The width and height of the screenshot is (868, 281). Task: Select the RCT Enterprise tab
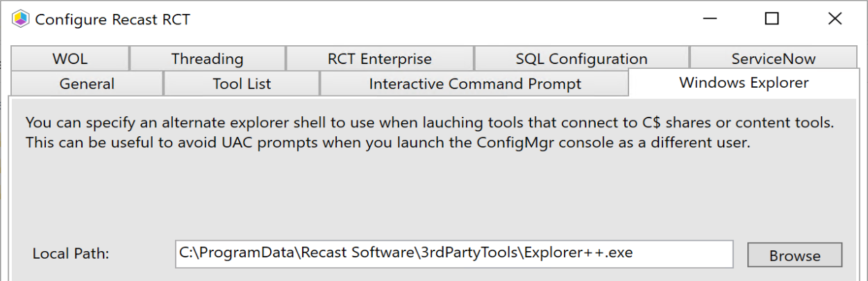pos(379,59)
